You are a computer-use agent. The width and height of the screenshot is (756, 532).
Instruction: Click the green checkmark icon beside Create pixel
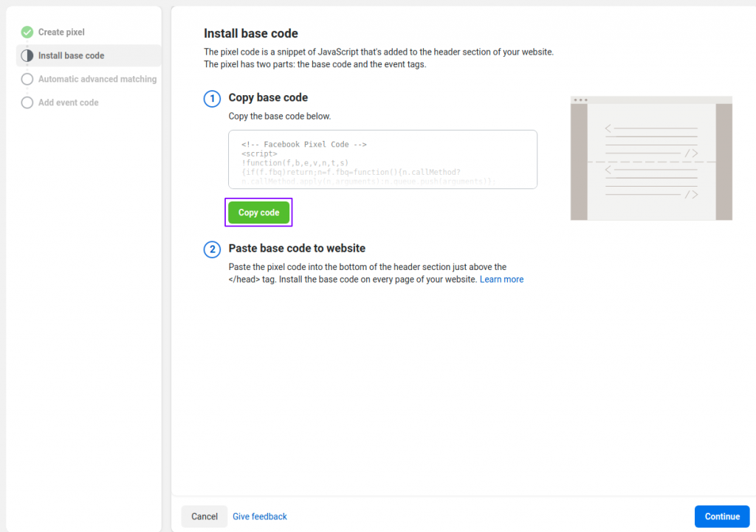pyautogui.click(x=27, y=32)
